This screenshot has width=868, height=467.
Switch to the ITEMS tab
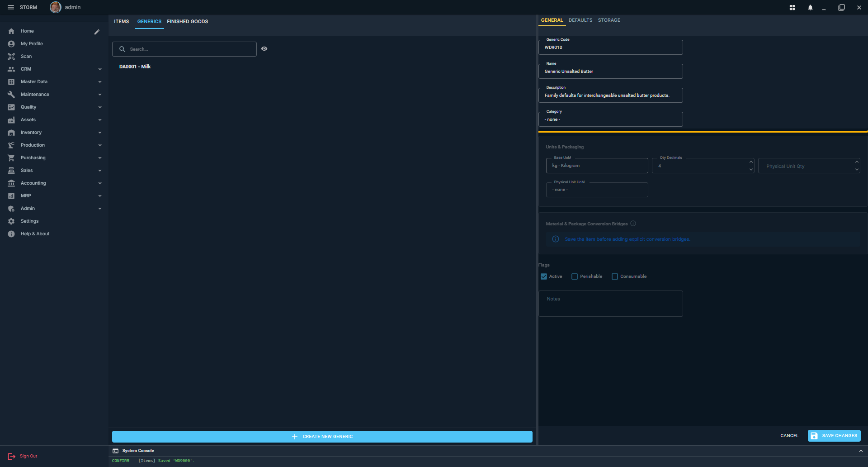[121, 22]
